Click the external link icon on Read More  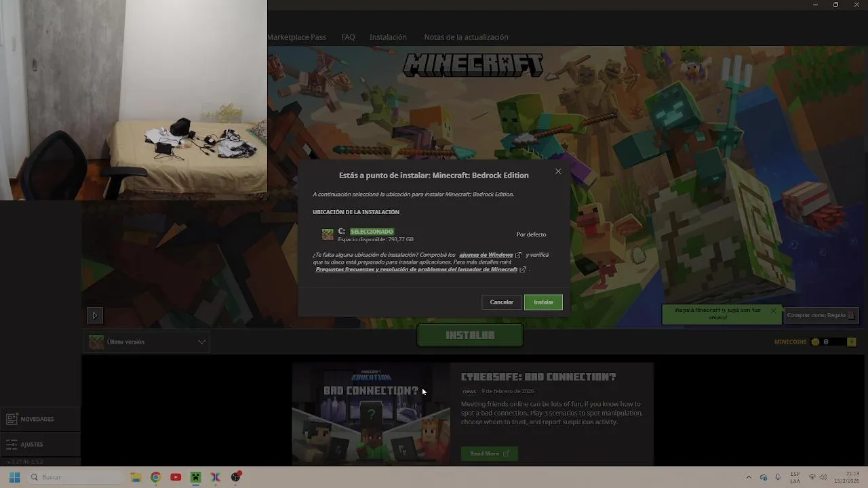tap(506, 453)
